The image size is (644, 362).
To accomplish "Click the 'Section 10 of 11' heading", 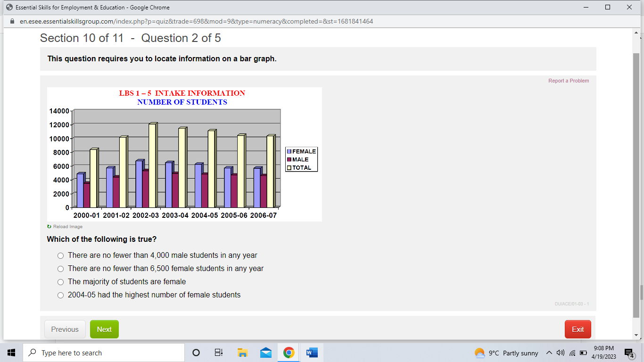I will tap(82, 38).
